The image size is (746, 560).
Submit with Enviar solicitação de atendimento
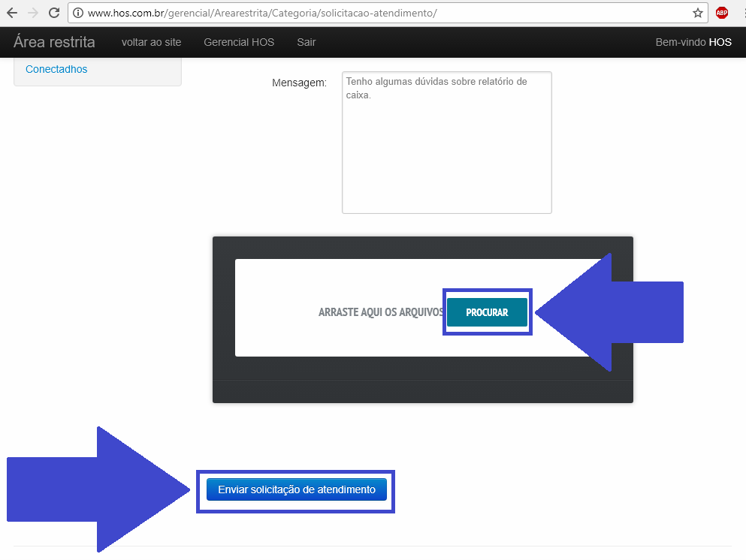(296, 489)
